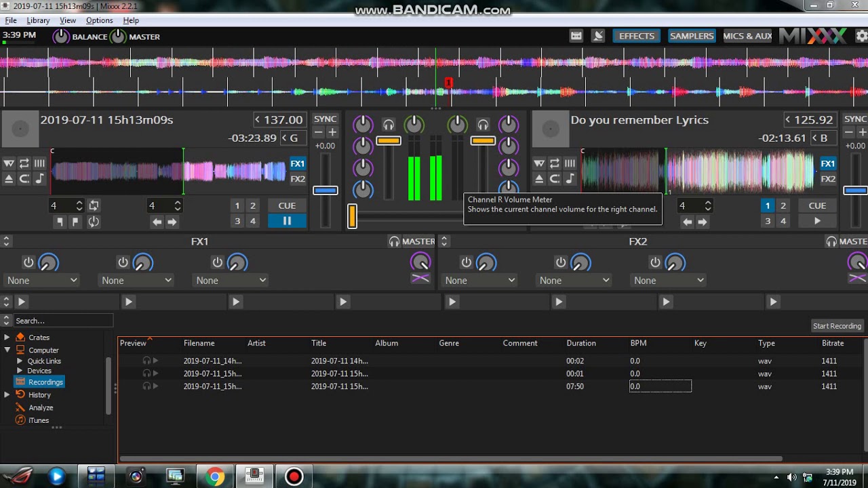Image resolution: width=868 pixels, height=488 pixels.
Task: Toggle keylock note icon on right deck
Action: coord(570,179)
